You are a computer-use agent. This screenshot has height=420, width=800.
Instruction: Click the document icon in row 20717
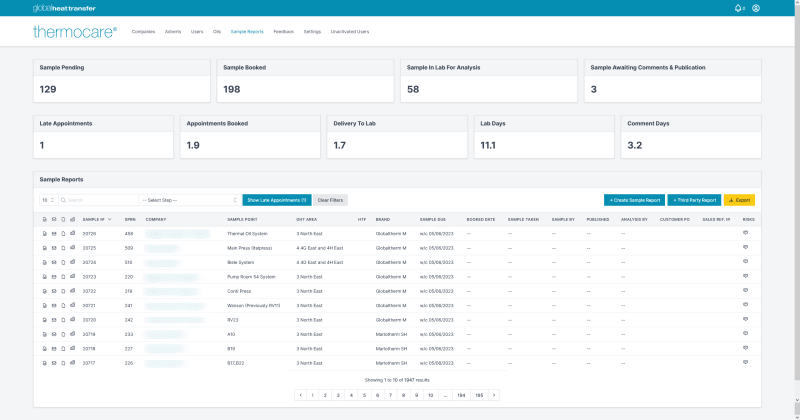pos(44,363)
